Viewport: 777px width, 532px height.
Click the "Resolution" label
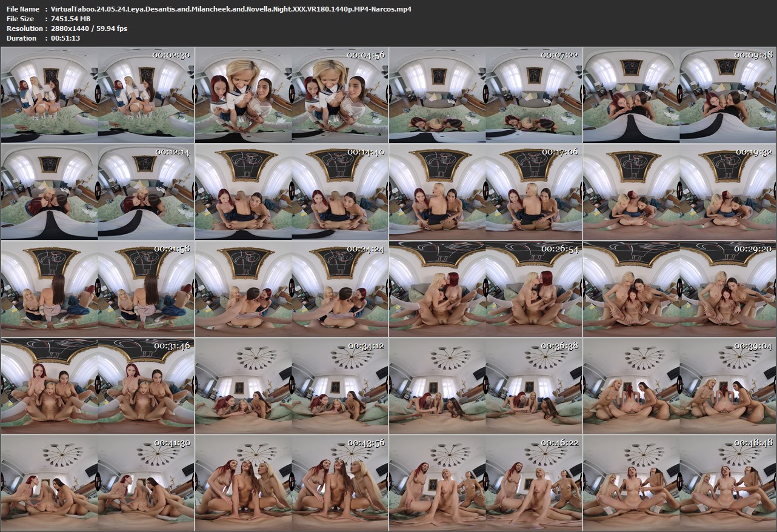[24, 28]
